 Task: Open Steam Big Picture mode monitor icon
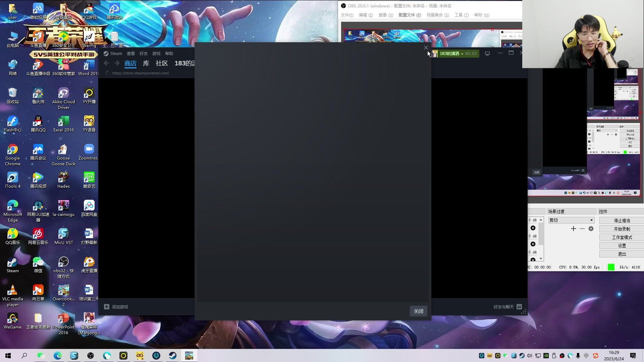click(x=487, y=54)
